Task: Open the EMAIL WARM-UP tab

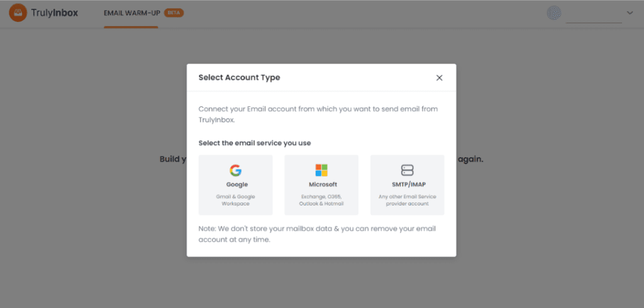Action: click(132, 13)
